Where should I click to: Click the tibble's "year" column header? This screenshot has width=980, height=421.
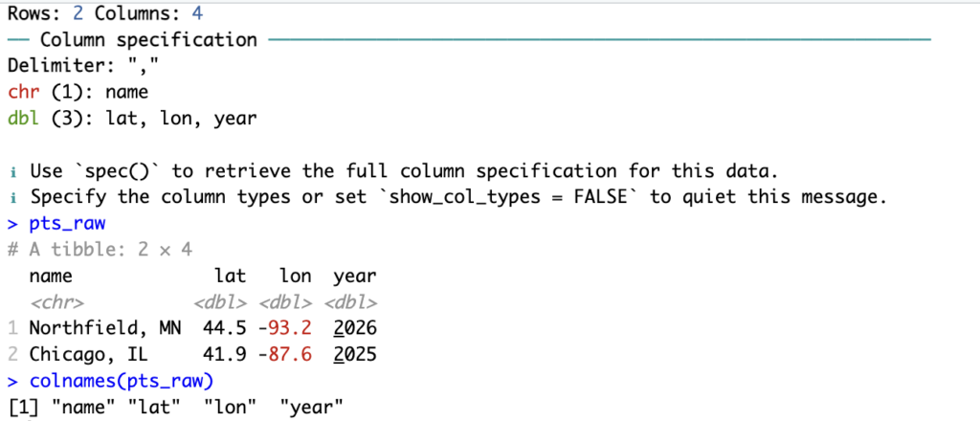coord(354,276)
